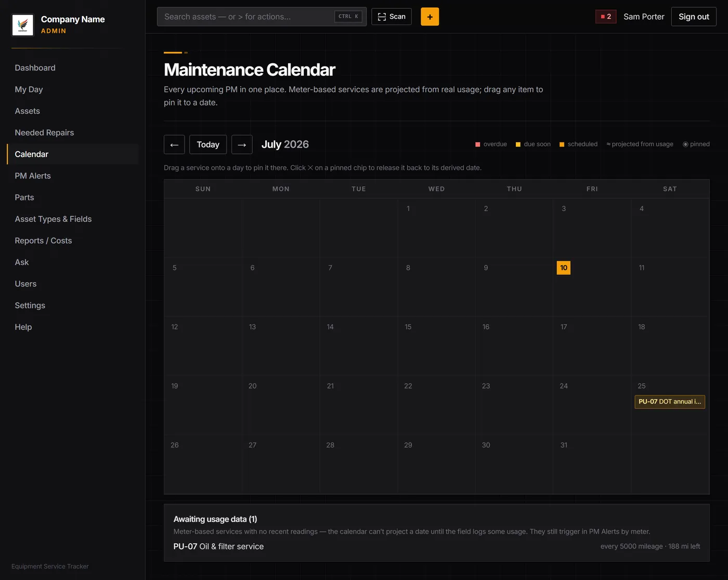Select today's date 10 on the calendar
728x580 pixels.
tap(564, 268)
